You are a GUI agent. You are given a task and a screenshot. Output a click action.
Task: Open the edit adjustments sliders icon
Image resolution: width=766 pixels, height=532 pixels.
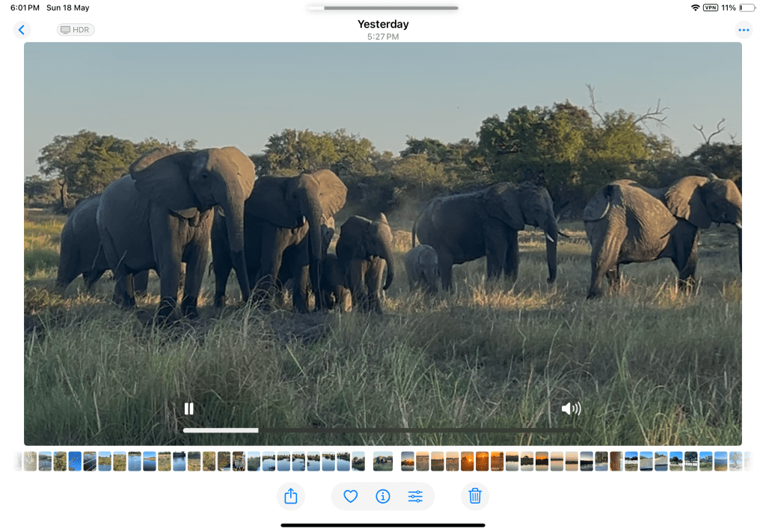click(x=416, y=496)
